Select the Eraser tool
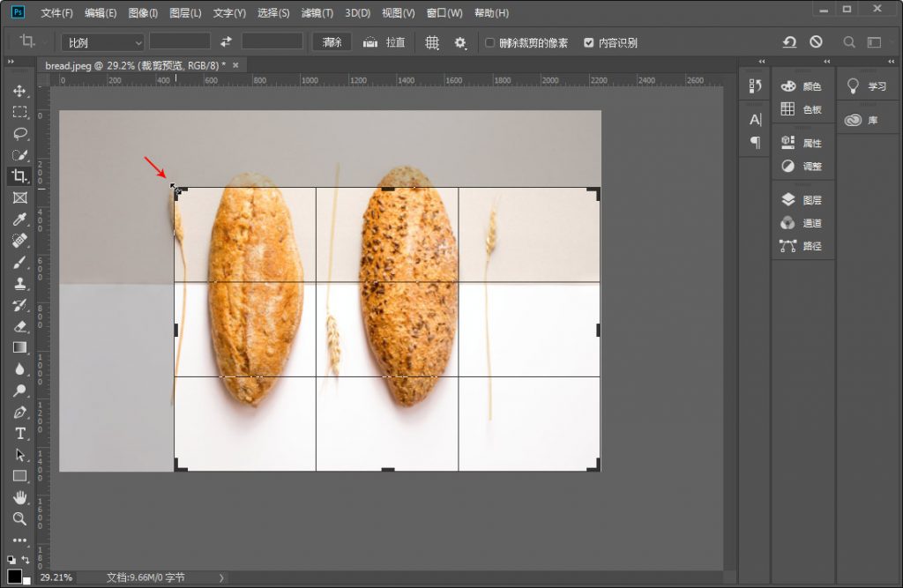 pos(19,326)
